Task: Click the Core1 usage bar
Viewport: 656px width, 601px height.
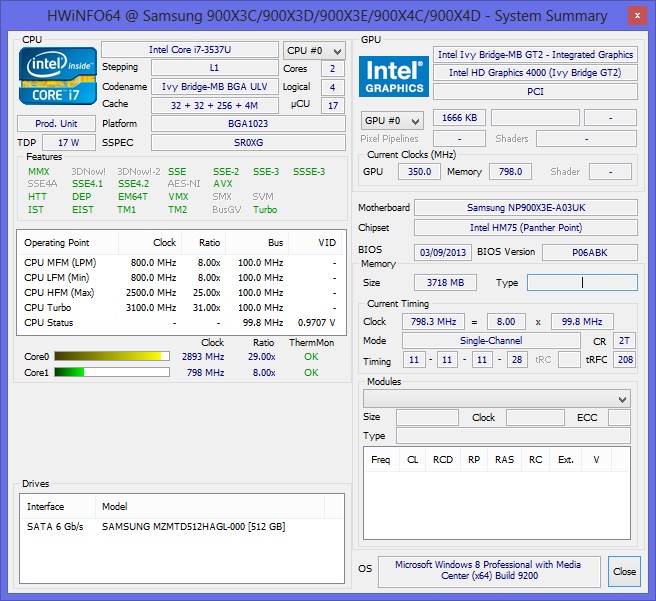Action: click(112, 372)
